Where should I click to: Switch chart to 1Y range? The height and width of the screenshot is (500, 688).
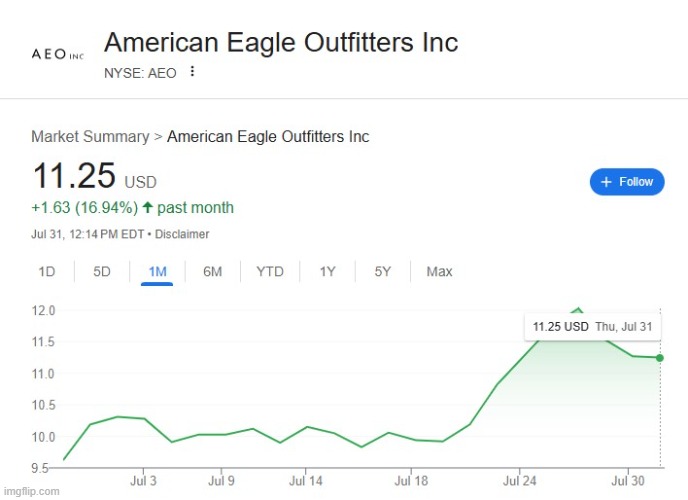(327, 271)
